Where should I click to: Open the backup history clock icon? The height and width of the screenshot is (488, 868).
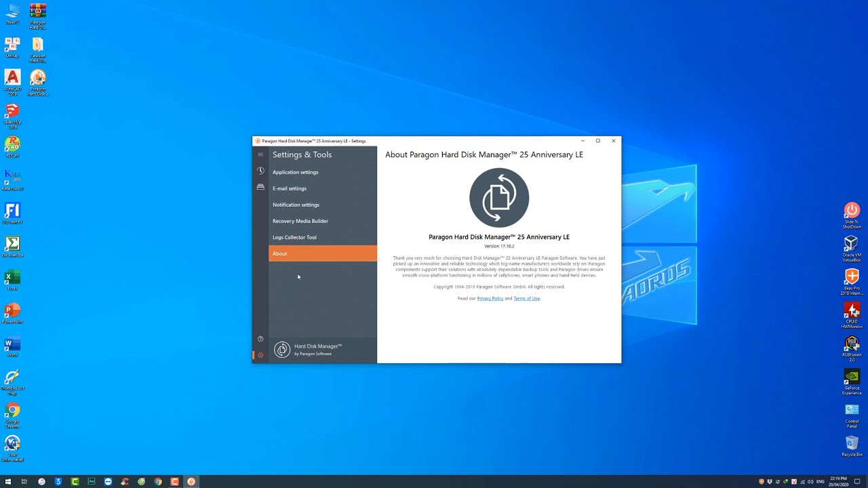(260, 171)
